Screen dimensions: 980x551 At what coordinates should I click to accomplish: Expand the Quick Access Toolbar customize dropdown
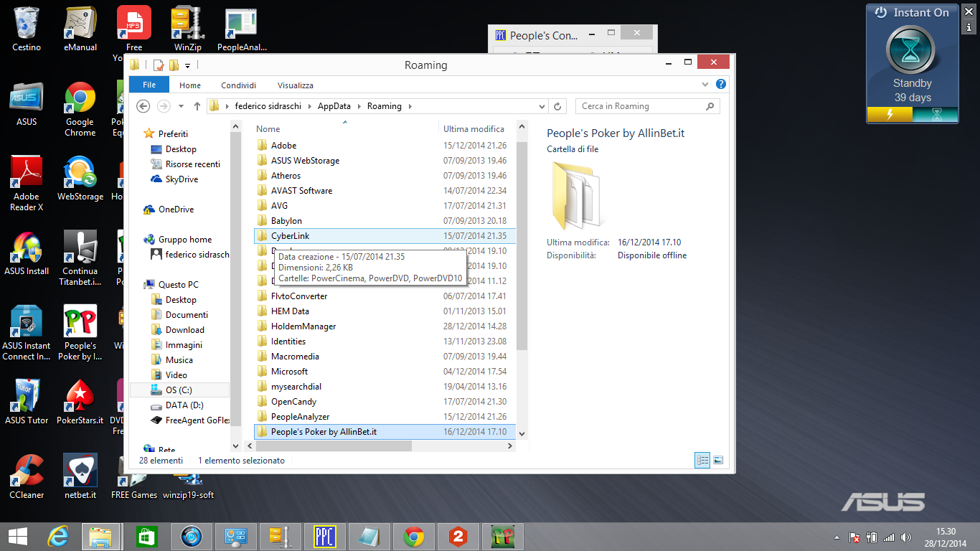pyautogui.click(x=188, y=65)
